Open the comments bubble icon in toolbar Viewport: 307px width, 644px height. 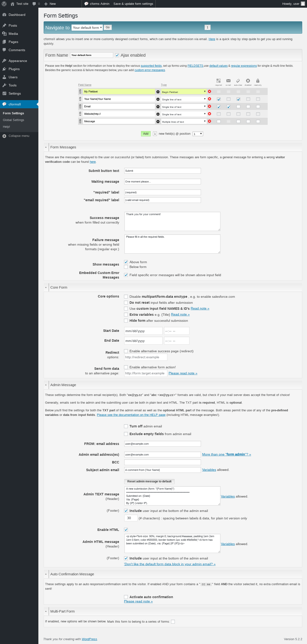tap(34, 4)
